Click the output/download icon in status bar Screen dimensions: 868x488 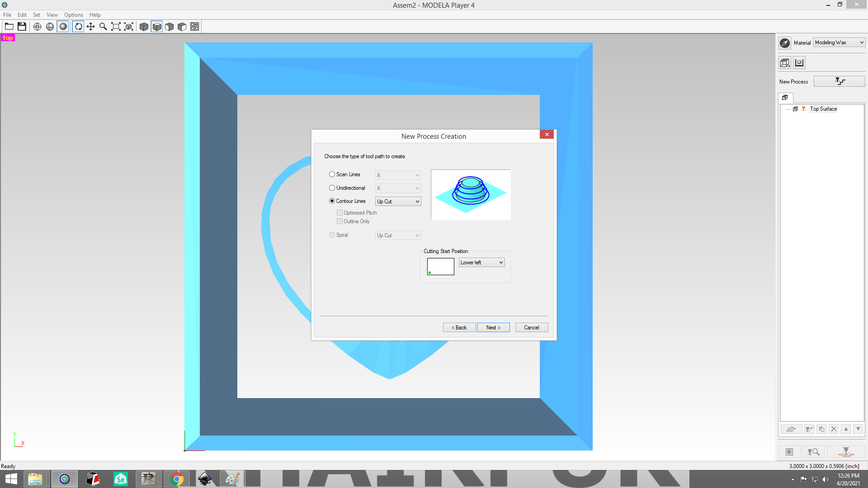click(x=847, y=452)
